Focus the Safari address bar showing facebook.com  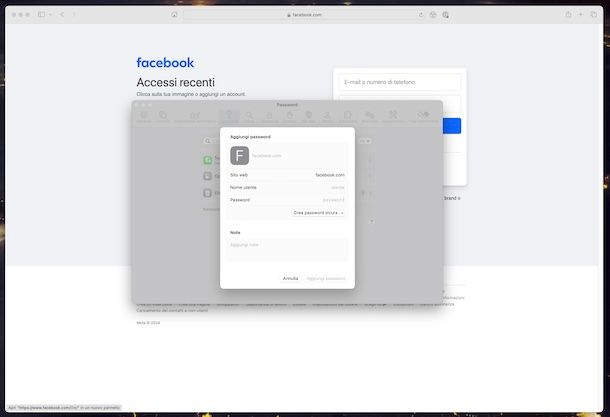click(x=304, y=15)
